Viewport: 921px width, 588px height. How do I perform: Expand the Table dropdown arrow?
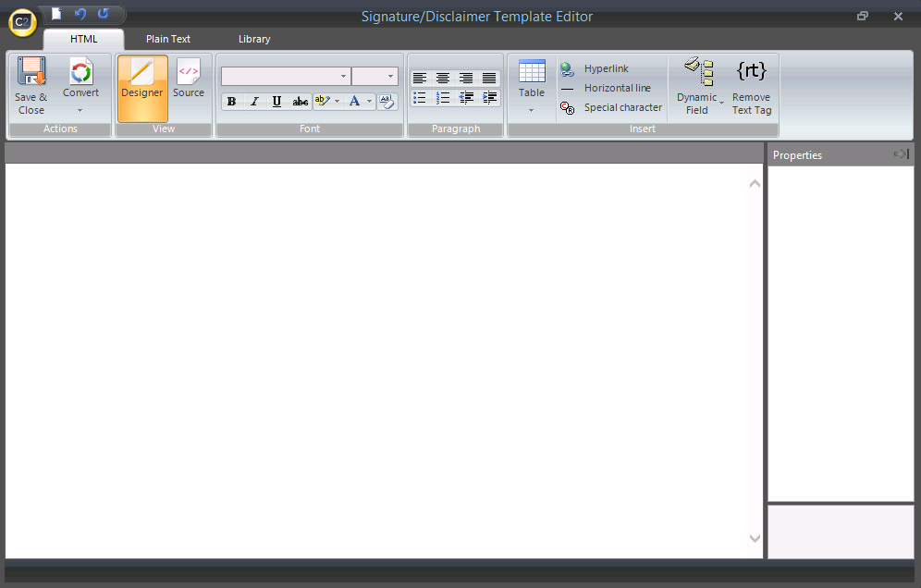pos(531,110)
